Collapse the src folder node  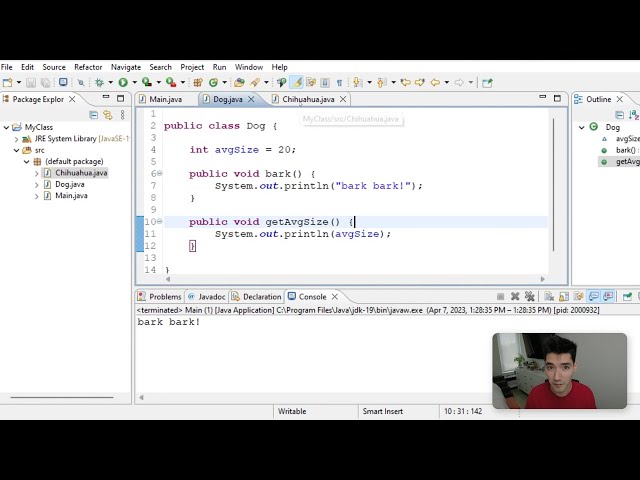coord(16,150)
